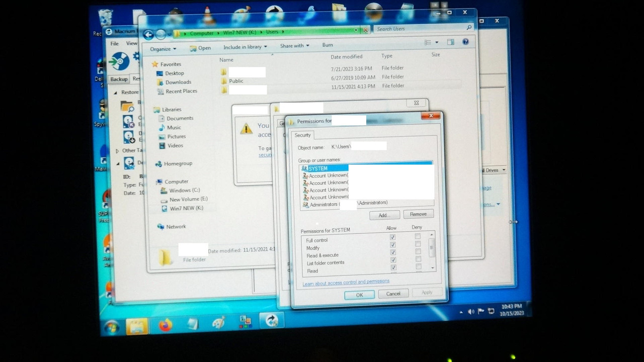Open the File menu in Macrium

coord(115,44)
